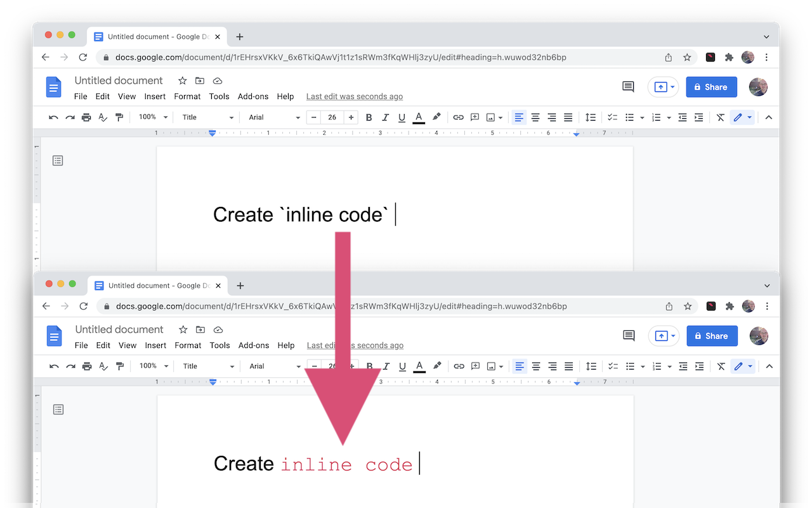Click text color A in bottom window

pyautogui.click(x=419, y=366)
